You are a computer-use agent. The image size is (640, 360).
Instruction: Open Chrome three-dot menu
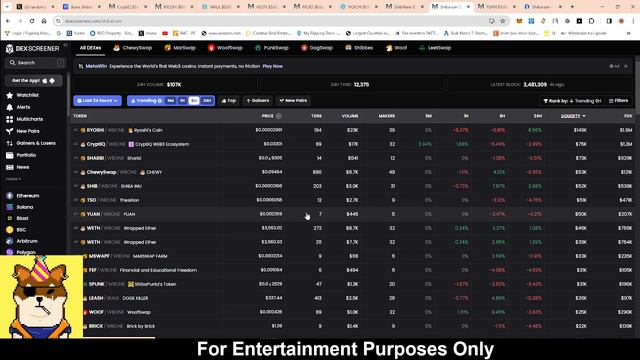pos(632,21)
